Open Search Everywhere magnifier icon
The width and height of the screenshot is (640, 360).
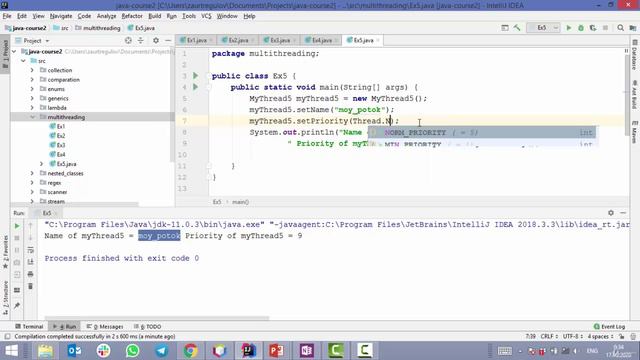[x=620, y=28]
